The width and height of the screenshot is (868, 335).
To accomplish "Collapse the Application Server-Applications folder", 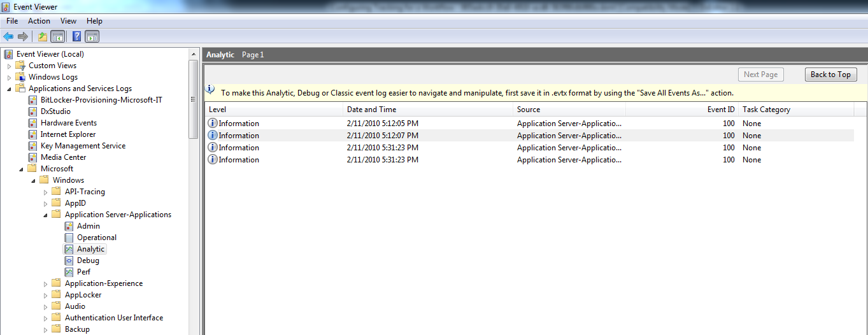I will 45,215.
